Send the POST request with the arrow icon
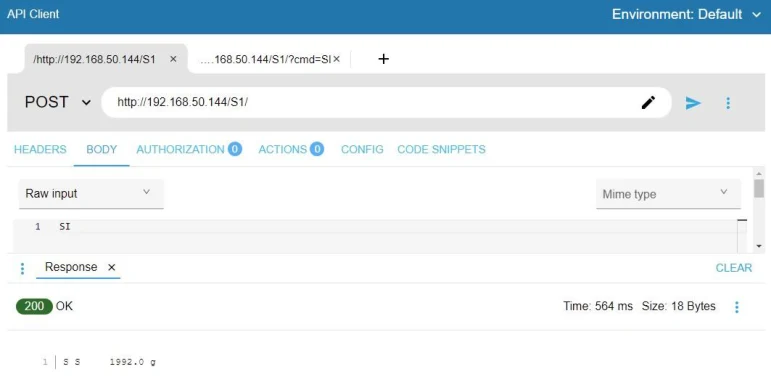Screen dimensions: 771x377 coord(693,103)
